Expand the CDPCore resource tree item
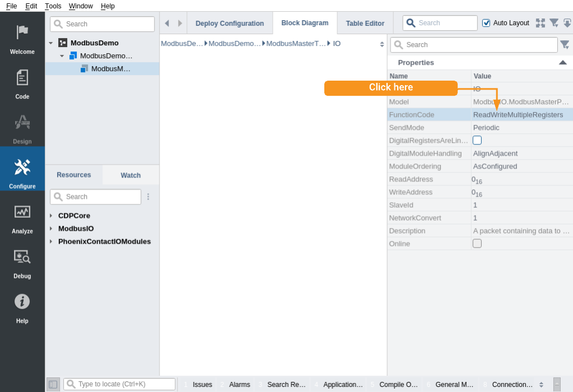Image resolution: width=573 pixels, height=392 pixels. [51, 216]
